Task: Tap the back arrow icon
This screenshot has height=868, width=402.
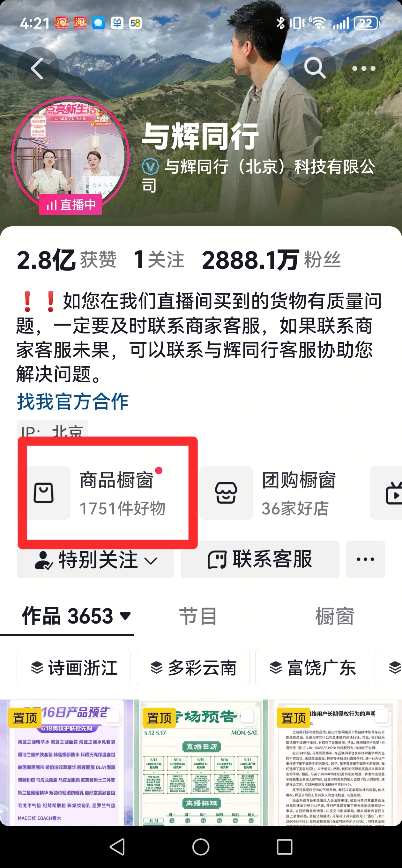Action: coord(38,68)
